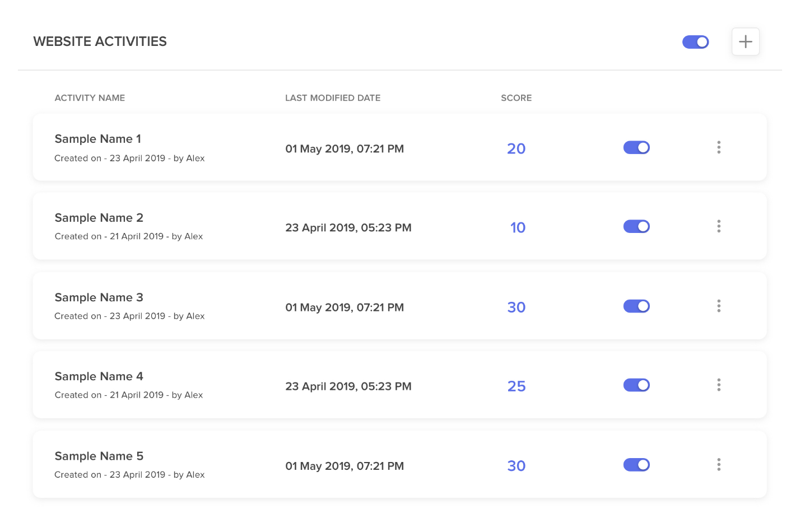The height and width of the screenshot is (532, 800).
Task: Select the Sample Name 5 title
Action: (99, 456)
